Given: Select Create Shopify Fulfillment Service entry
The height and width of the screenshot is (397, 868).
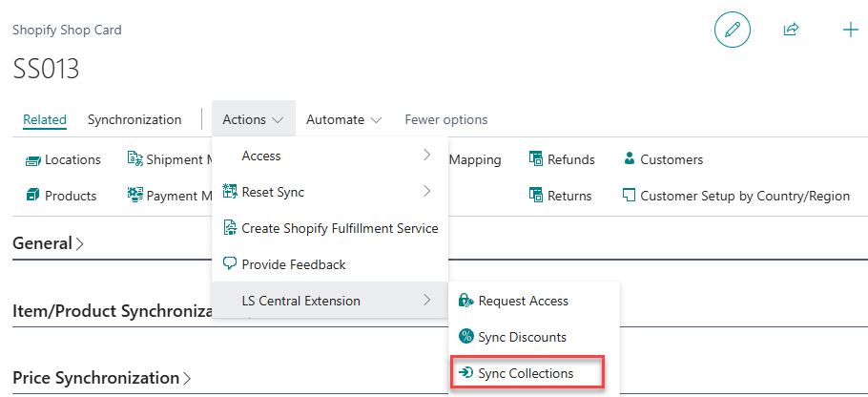Looking at the screenshot, I should (x=330, y=228).
